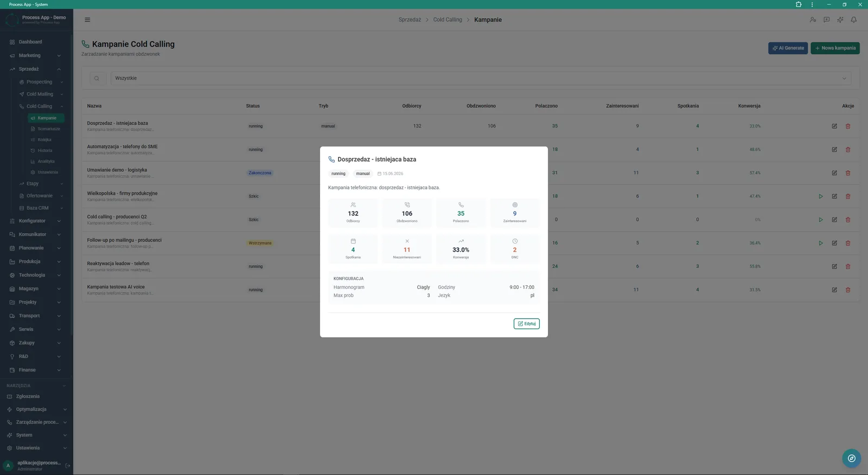
Task: Click the AI Generate button
Action: click(x=788, y=48)
